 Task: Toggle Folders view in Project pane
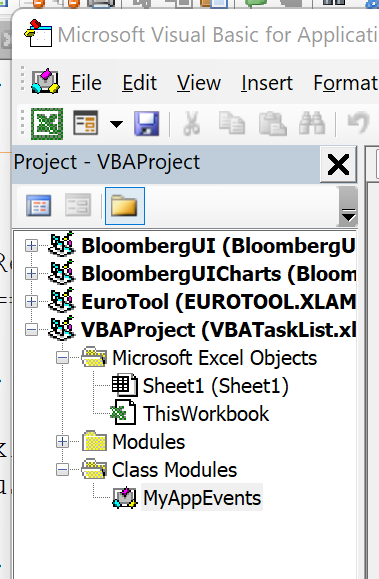(x=124, y=206)
